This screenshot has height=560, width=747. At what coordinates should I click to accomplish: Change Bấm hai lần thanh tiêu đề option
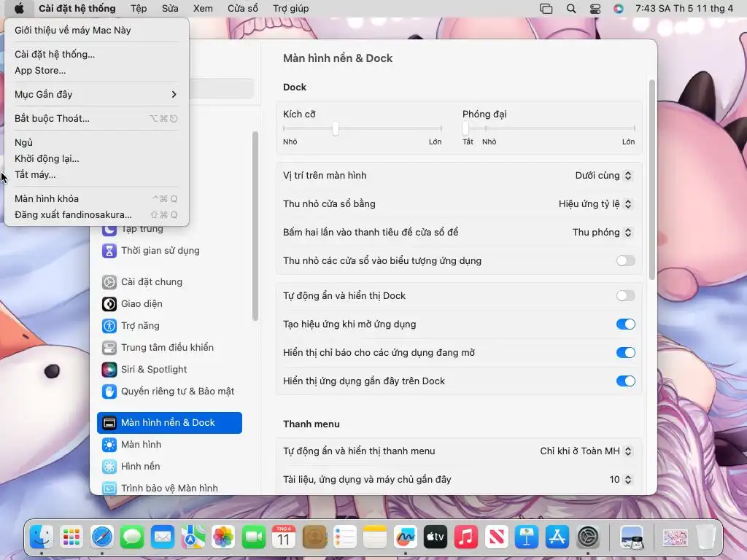pyautogui.click(x=602, y=233)
